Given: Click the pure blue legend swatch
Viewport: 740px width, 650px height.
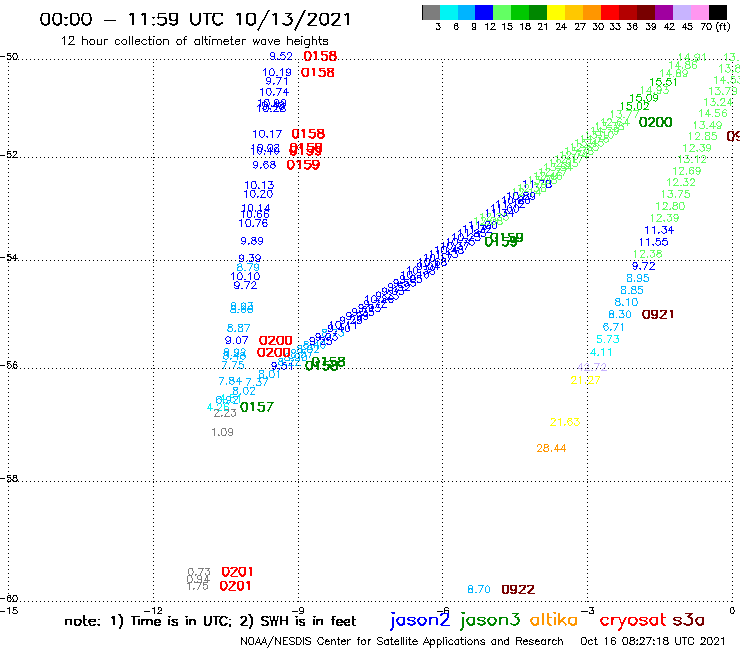Looking at the screenshot, I should 485,12.
